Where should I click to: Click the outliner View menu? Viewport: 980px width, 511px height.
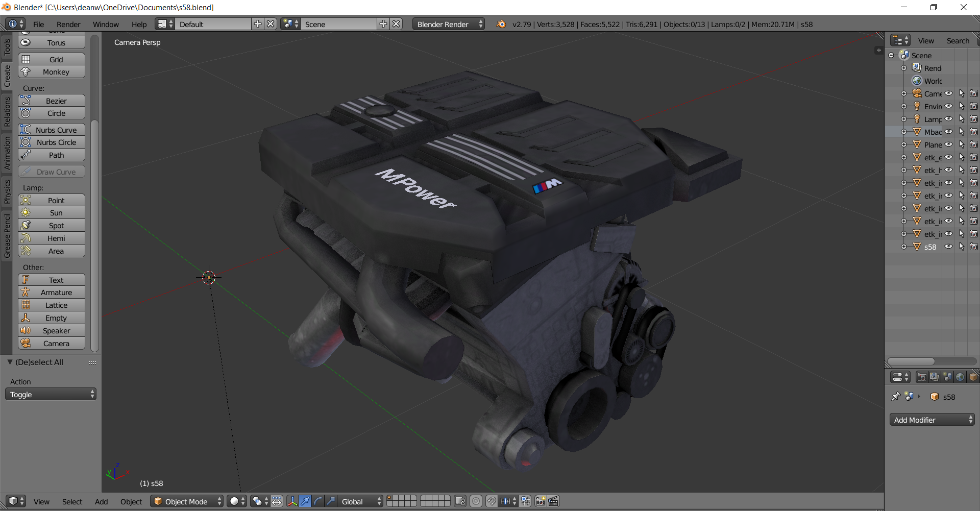[925, 41]
